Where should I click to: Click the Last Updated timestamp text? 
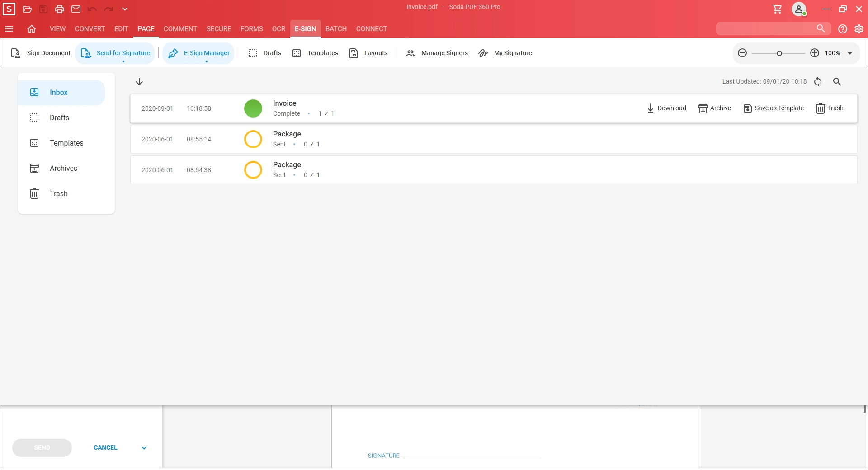click(x=764, y=82)
